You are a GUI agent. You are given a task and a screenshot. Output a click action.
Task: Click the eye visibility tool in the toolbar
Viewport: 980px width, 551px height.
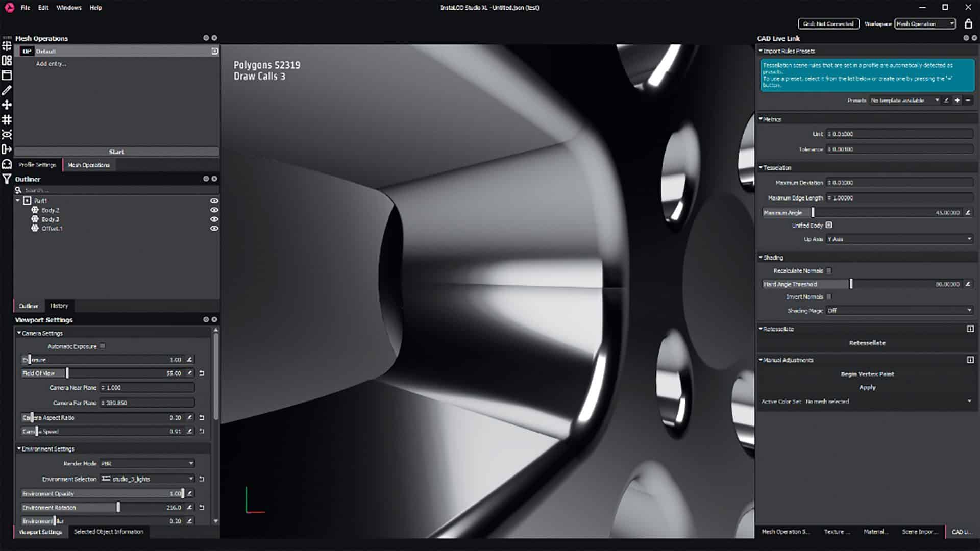click(x=7, y=134)
